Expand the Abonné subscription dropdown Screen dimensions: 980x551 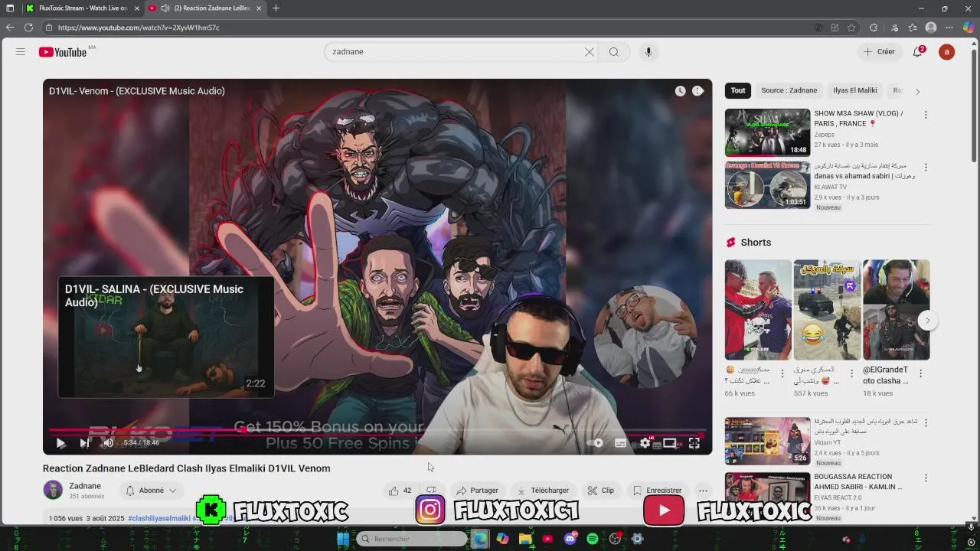coord(152,491)
